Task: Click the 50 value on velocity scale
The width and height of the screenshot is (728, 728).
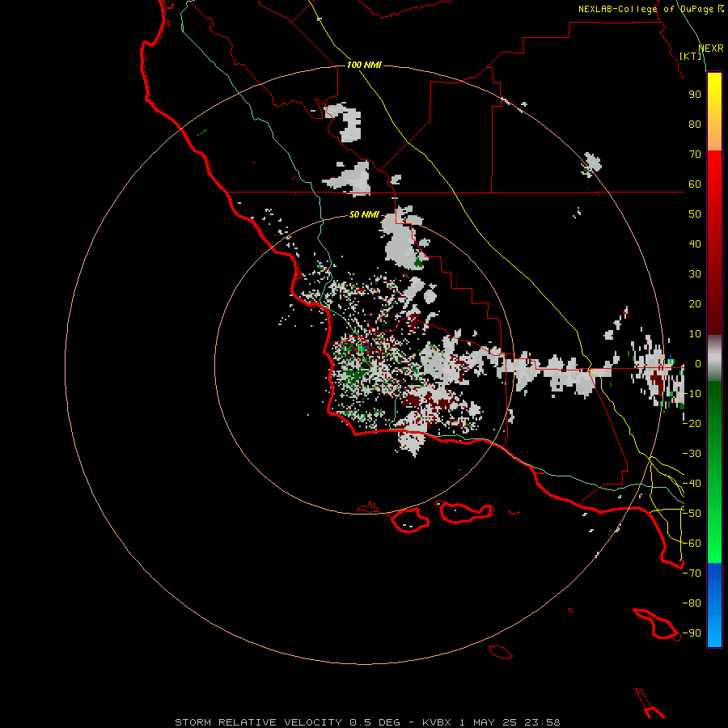Action: [x=695, y=214]
